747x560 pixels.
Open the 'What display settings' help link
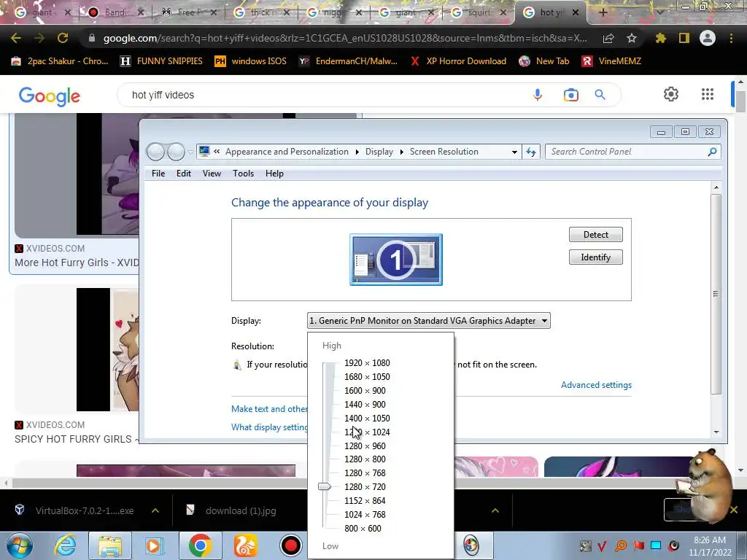click(x=269, y=427)
